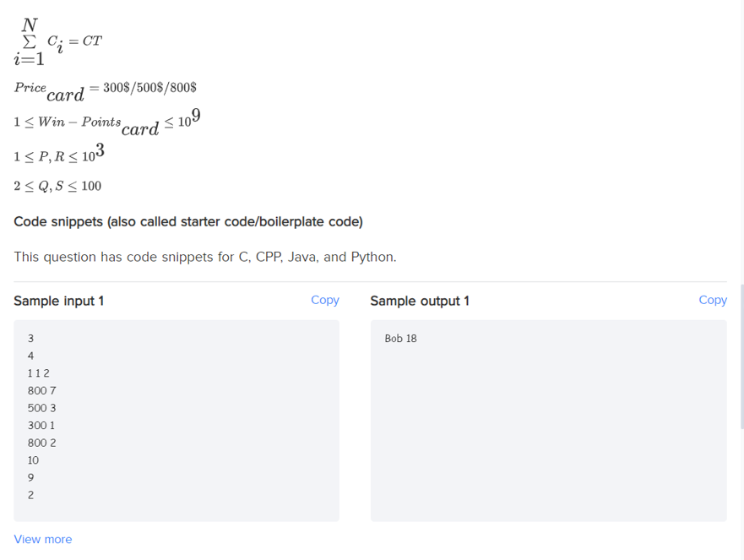Click the P, R constraint line
The height and width of the screenshot is (560, 744).
tap(59, 153)
